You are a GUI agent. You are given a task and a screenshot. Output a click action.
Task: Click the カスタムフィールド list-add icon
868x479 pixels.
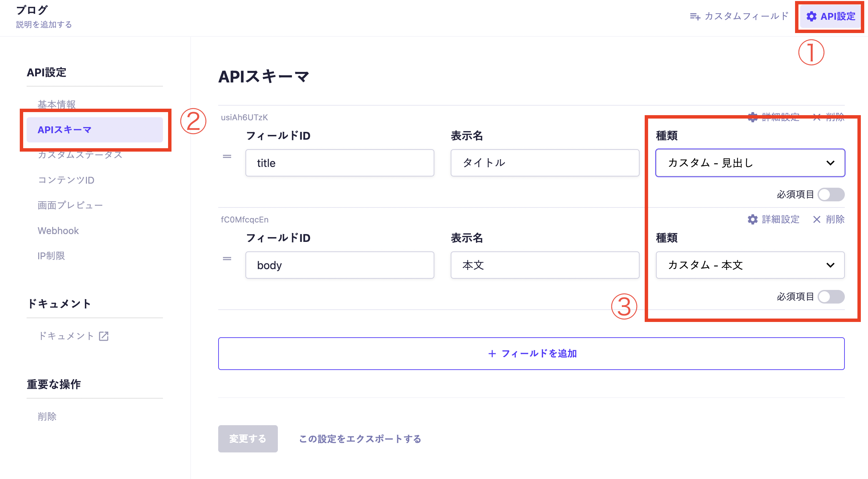(x=695, y=16)
